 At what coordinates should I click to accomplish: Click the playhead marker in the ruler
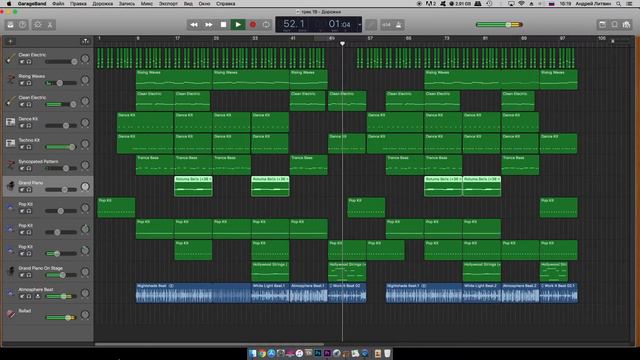point(342,43)
